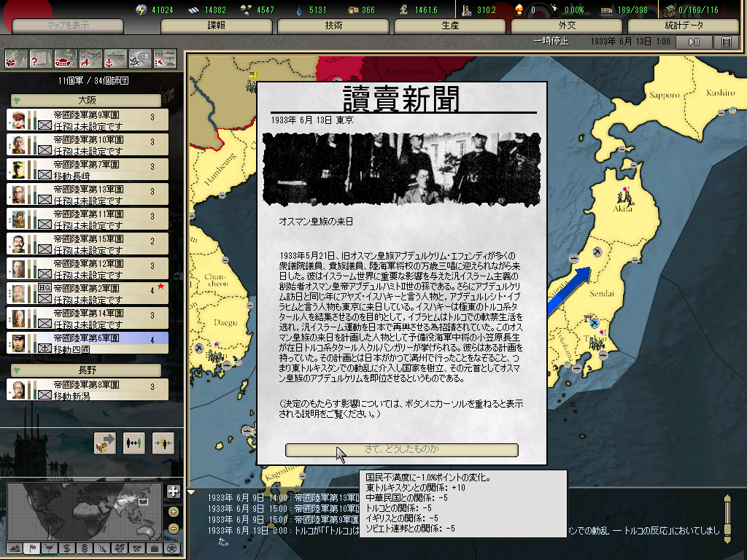
Task: Select 帝國陸軍第8軍團 moving to 新潟
Action: (x=88, y=389)
